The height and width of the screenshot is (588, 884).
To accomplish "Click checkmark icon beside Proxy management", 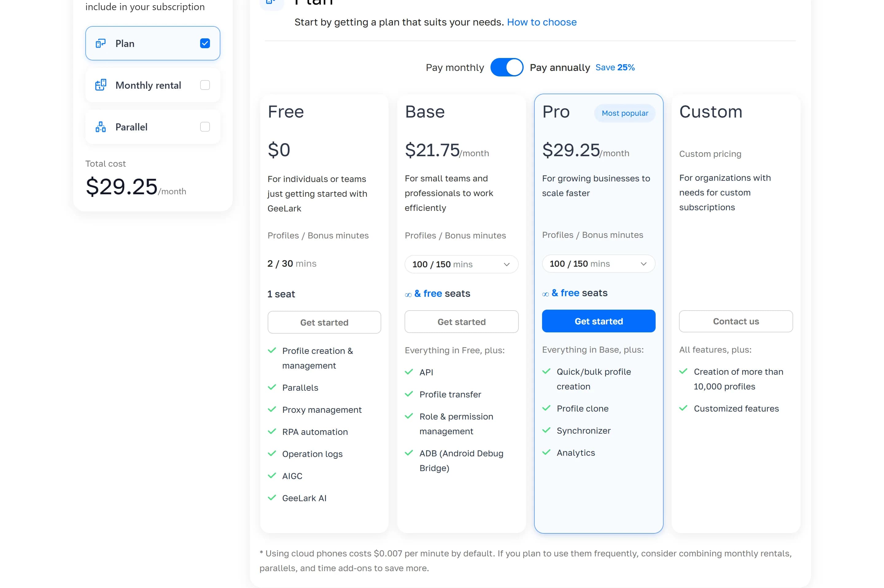I will coord(272,409).
